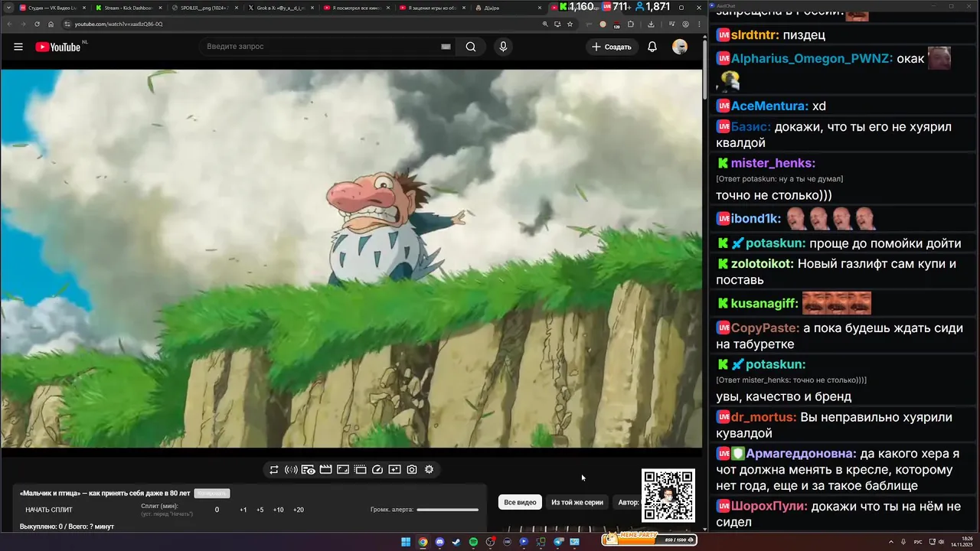Click the broadcast signal icon below video

coord(291,469)
